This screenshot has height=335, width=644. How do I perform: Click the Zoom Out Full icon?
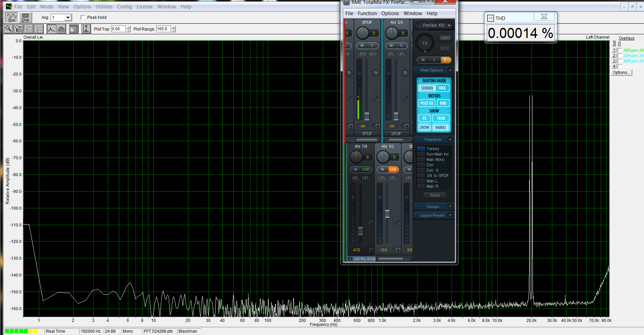(39, 29)
